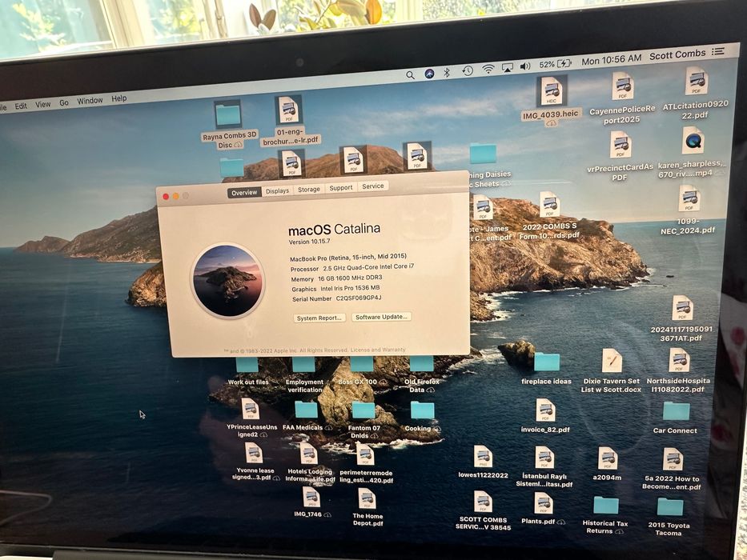Screen dimensions: 747x560
Task: Select FAA Medicals folder
Action: click(306, 409)
